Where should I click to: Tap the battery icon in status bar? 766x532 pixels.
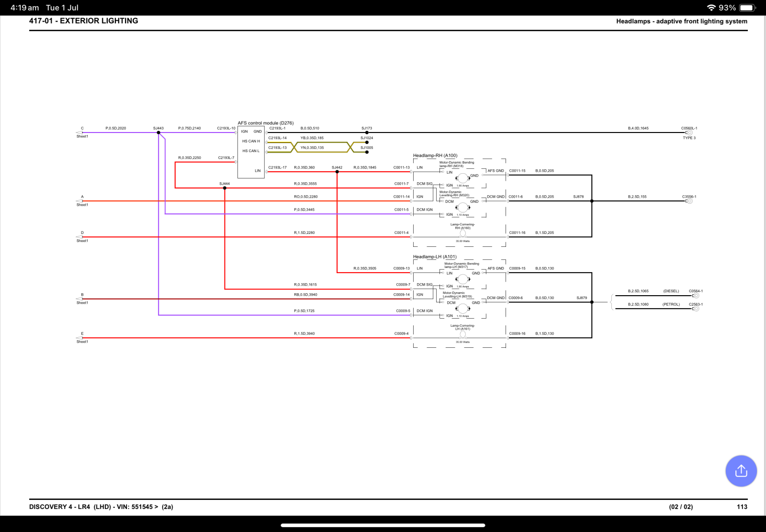[748, 8]
